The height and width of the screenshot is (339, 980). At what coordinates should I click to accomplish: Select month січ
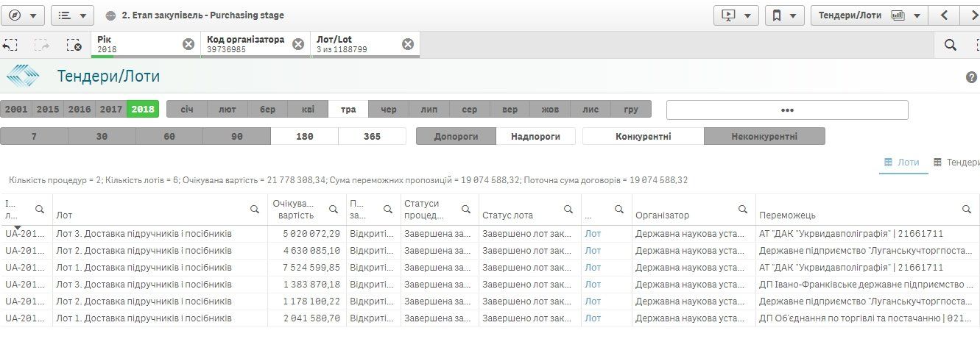tap(187, 109)
